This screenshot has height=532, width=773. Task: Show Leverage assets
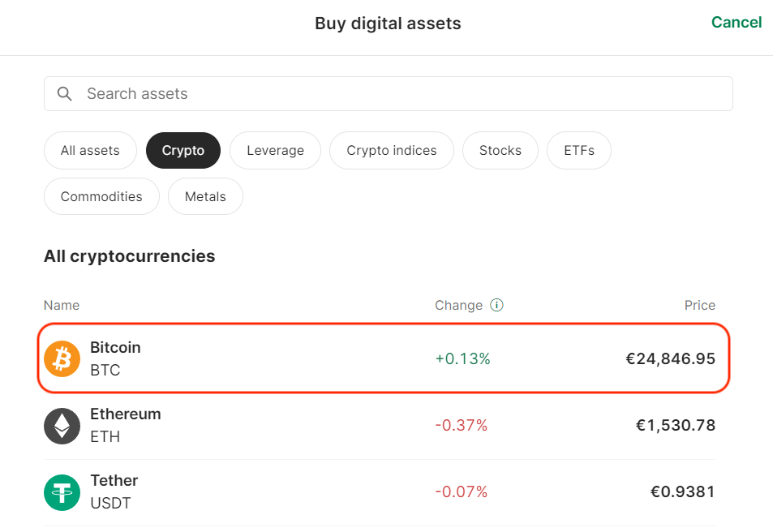point(275,151)
